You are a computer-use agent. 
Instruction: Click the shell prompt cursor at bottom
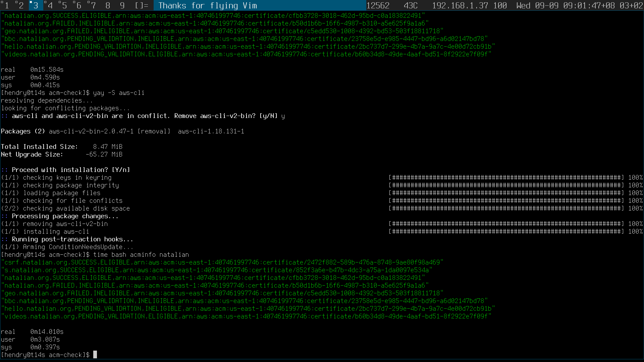click(x=95, y=355)
